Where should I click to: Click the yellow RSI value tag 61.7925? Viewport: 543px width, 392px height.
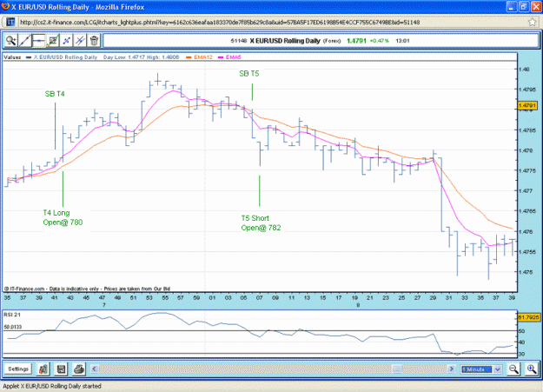click(x=529, y=317)
